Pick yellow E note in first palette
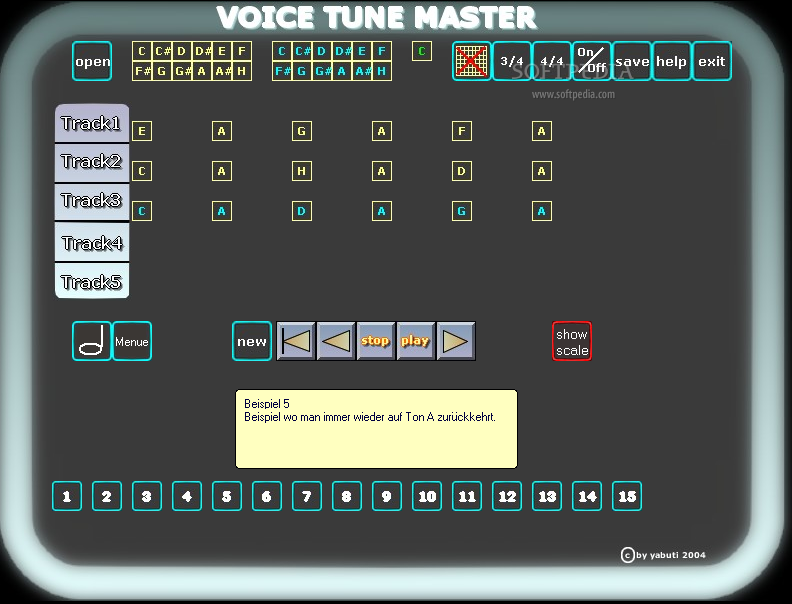This screenshot has width=792, height=604. pos(222,51)
